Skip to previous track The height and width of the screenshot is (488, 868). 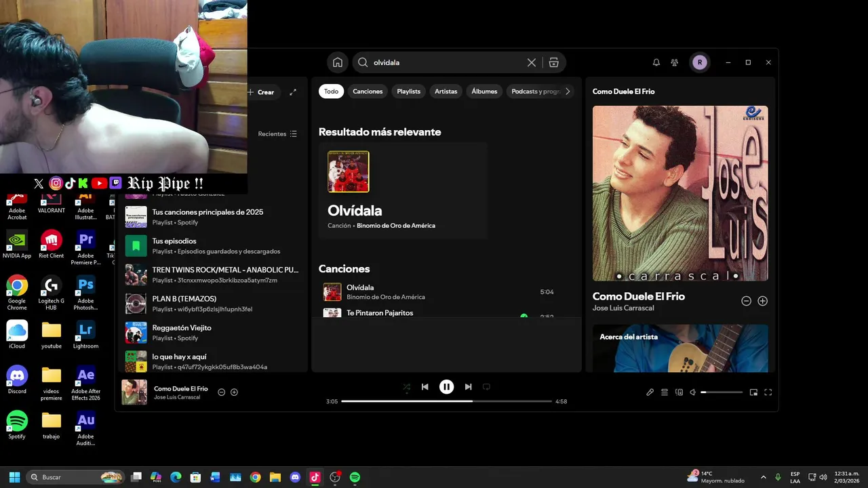coord(425,387)
